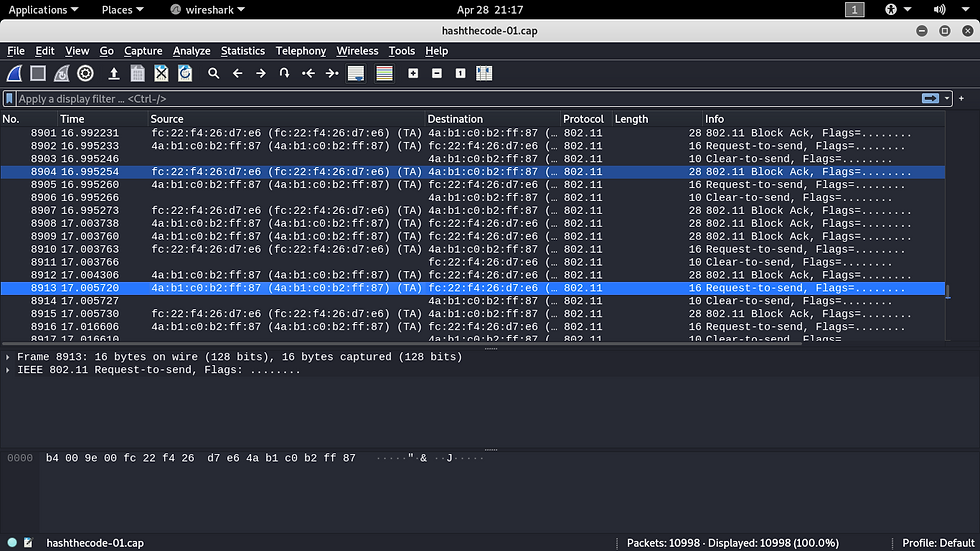This screenshot has width=980, height=551.
Task: Open the clock showing Apr 28 21:17
Action: pyautogui.click(x=490, y=10)
